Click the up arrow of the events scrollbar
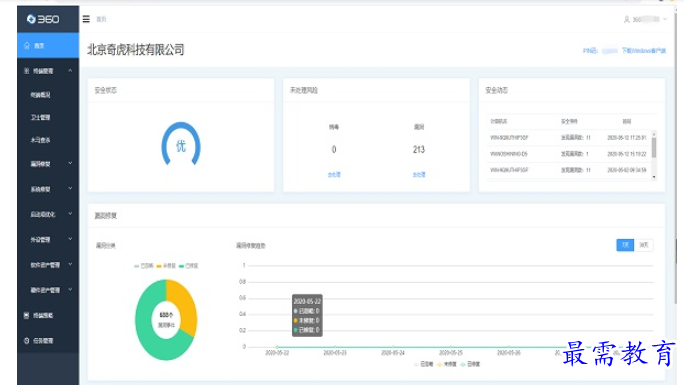The image size is (684, 385). 654,133
